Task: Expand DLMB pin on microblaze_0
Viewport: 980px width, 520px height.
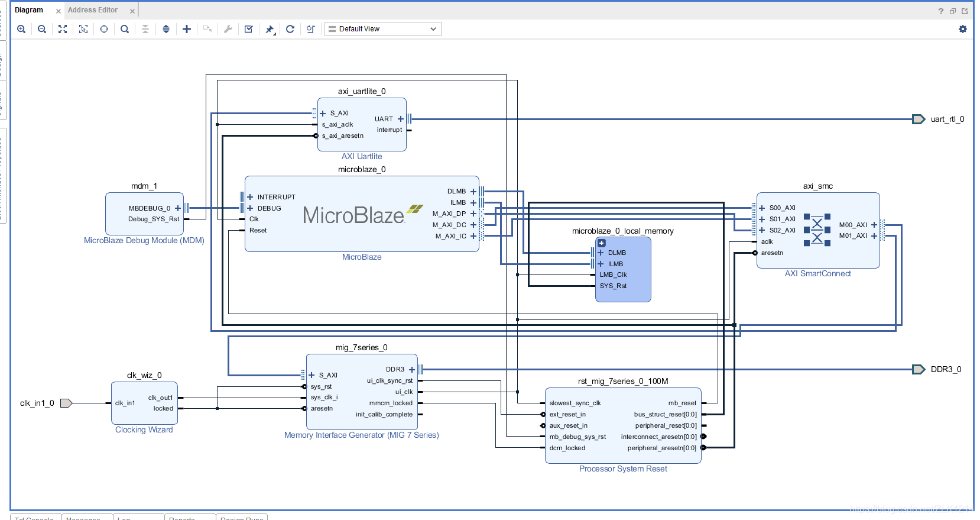Action: (473, 192)
